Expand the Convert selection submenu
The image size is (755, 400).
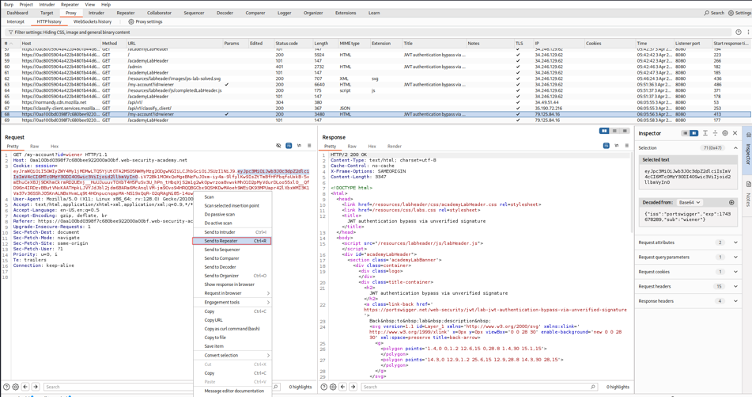tap(232, 355)
